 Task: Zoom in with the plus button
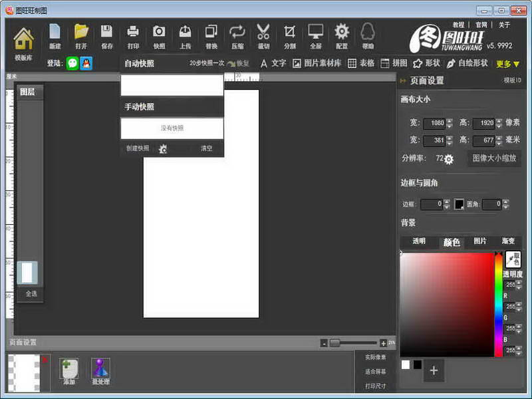click(384, 343)
